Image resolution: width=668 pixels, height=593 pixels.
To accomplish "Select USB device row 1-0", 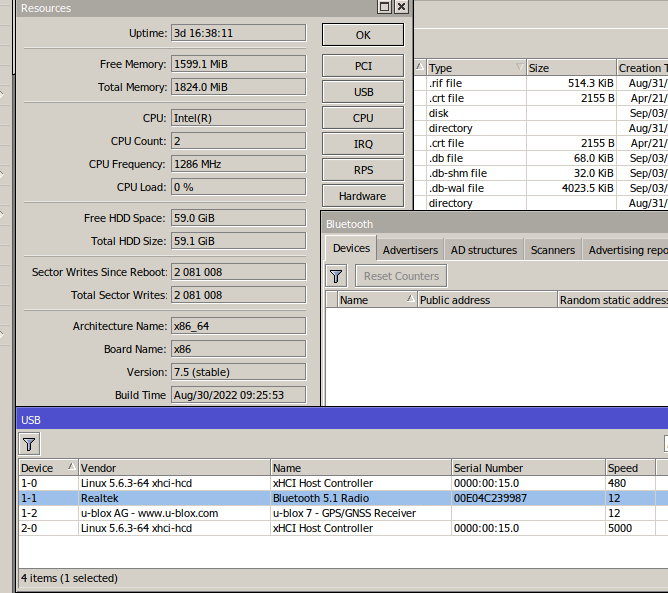I will (x=343, y=483).
